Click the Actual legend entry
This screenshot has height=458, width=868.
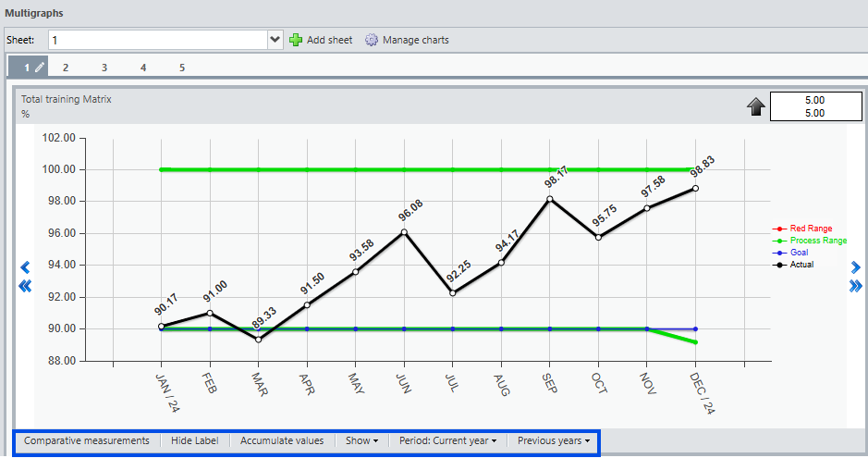(x=801, y=265)
